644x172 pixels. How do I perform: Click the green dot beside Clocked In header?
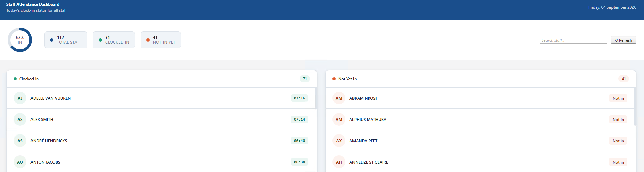click(15, 79)
